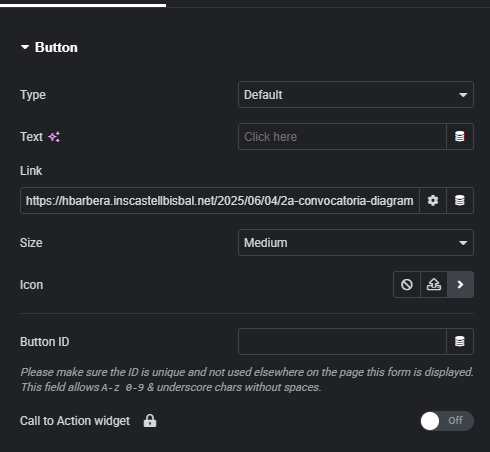Collapse the Button section arrow
The image size is (490, 452).
click(x=25, y=47)
